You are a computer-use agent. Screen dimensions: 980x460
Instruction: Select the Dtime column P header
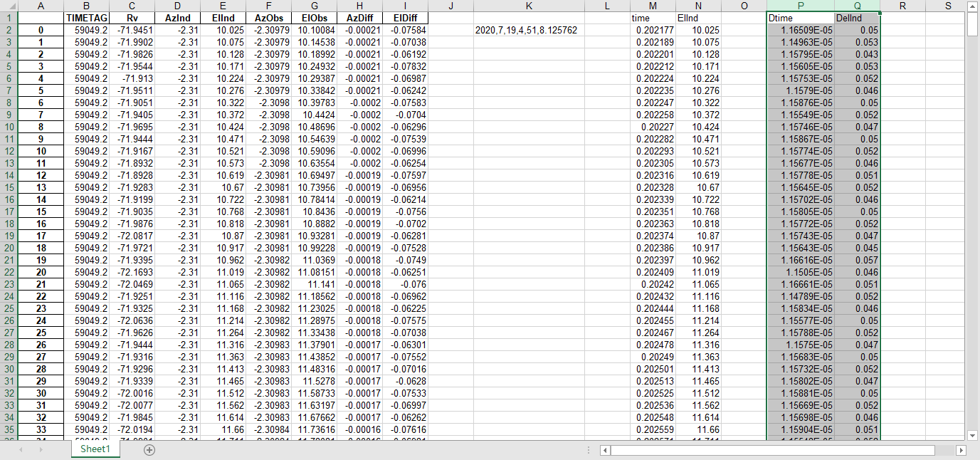pos(801,6)
